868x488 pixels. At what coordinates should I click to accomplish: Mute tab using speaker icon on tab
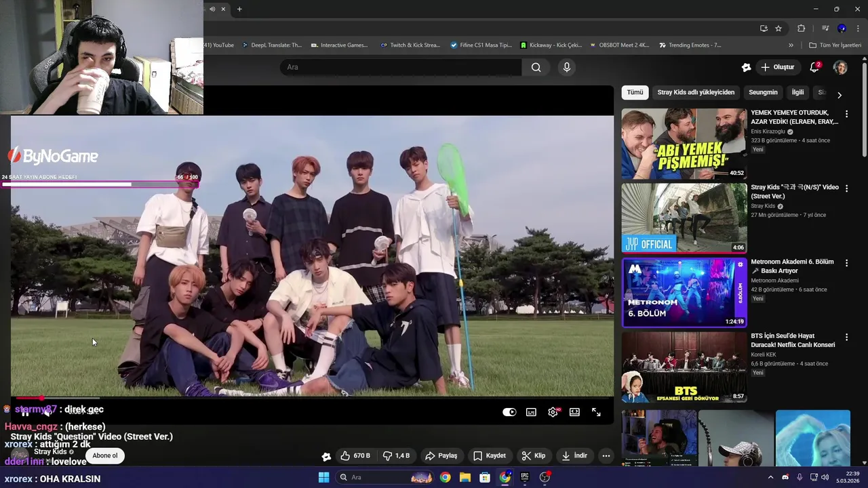pos(212,9)
